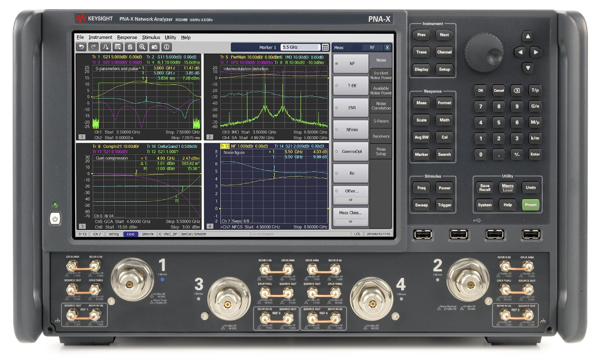Click the info circle icon in the toolbar
603x364 pixels.
point(166,47)
